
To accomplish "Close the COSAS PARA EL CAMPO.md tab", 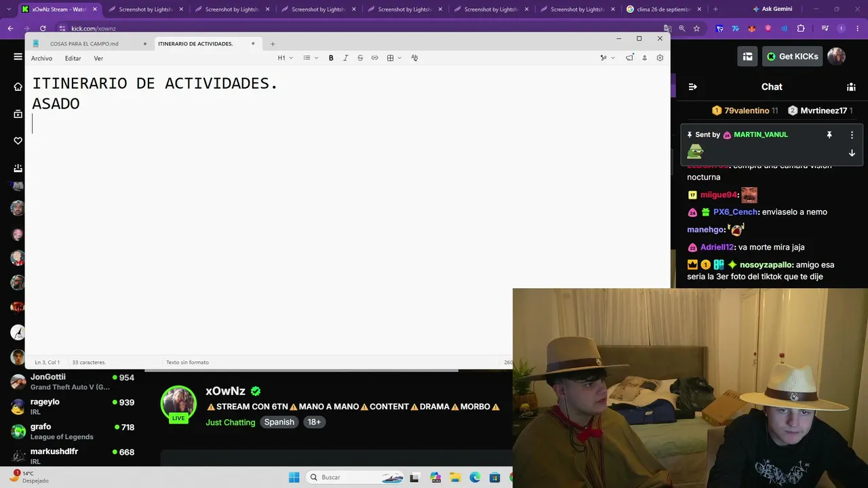I will (145, 44).
